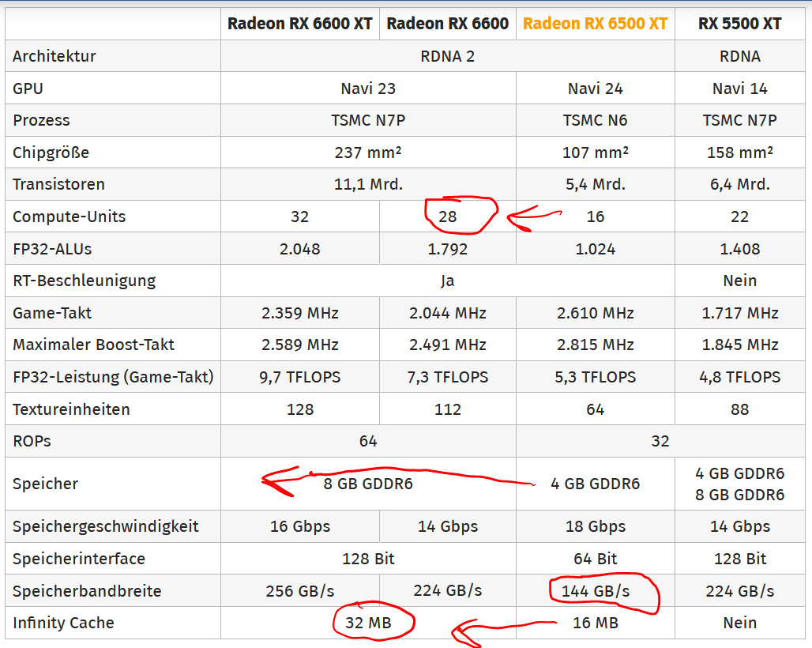Image resolution: width=812 pixels, height=648 pixels.
Task: Click the 1.792 FP32-ALUs value
Action: point(447,249)
